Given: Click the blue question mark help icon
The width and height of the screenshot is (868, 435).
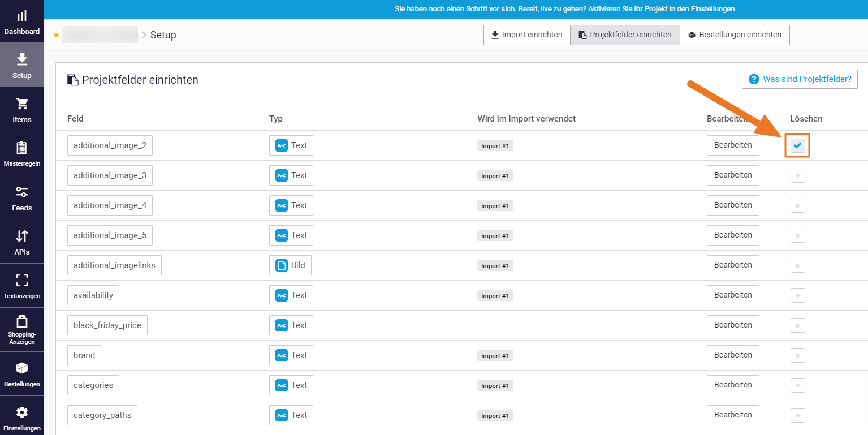Looking at the screenshot, I should pos(754,79).
